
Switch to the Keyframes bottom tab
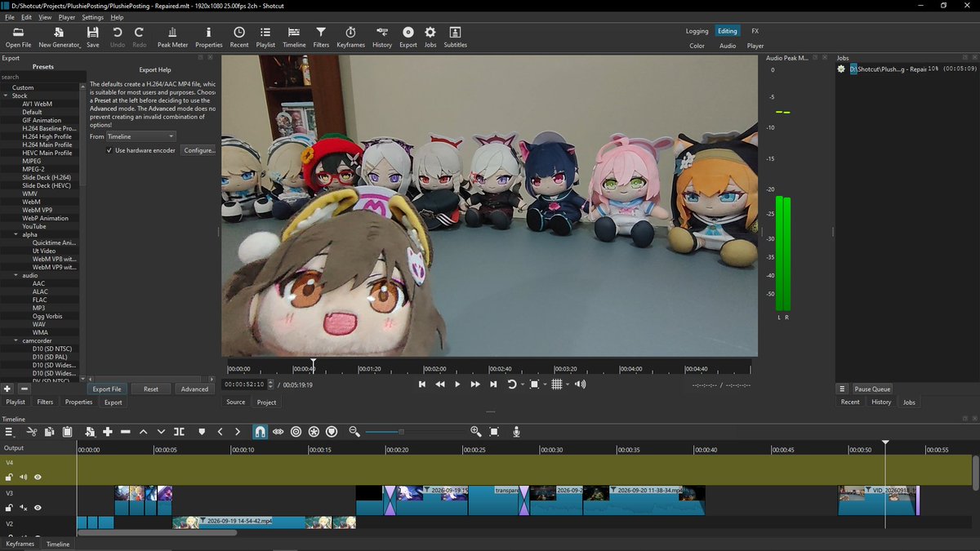click(x=20, y=544)
